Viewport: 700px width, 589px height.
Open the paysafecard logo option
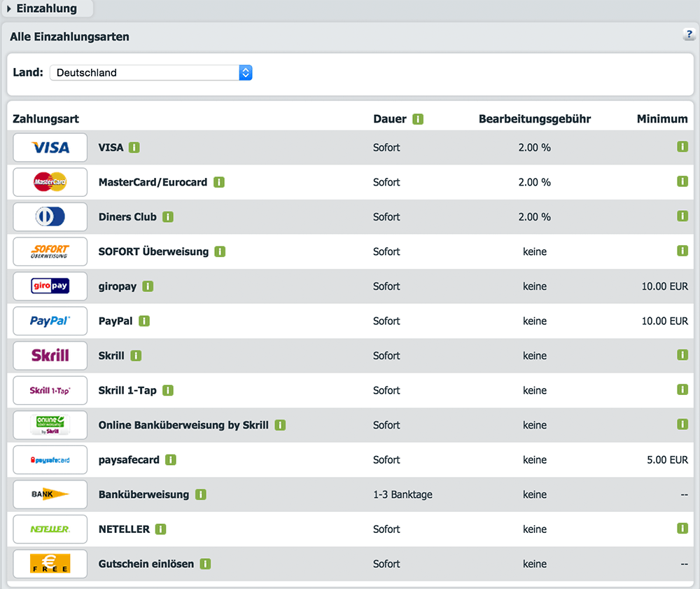50,460
